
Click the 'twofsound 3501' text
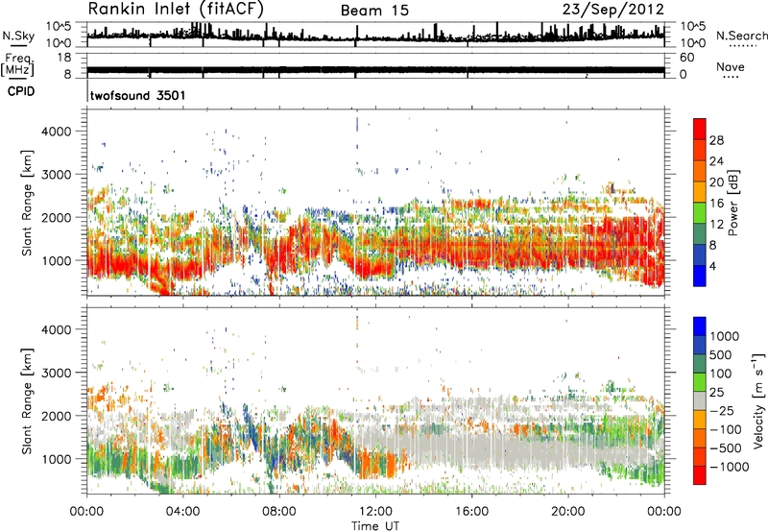click(x=137, y=95)
